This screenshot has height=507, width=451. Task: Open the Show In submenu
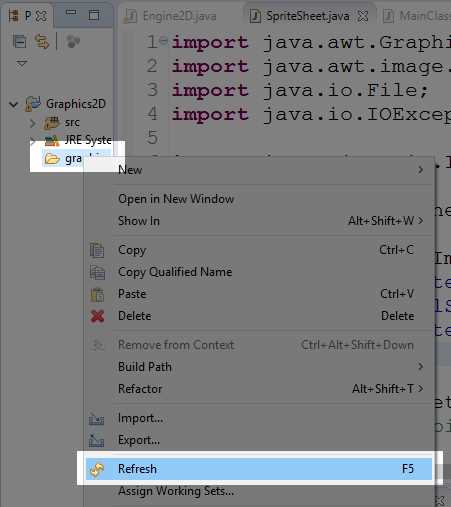click(259, 221)
